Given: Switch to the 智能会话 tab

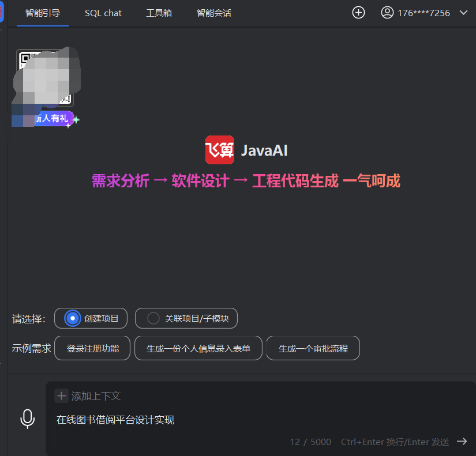Looking at the screenshot, I should (x=213, y=13).
